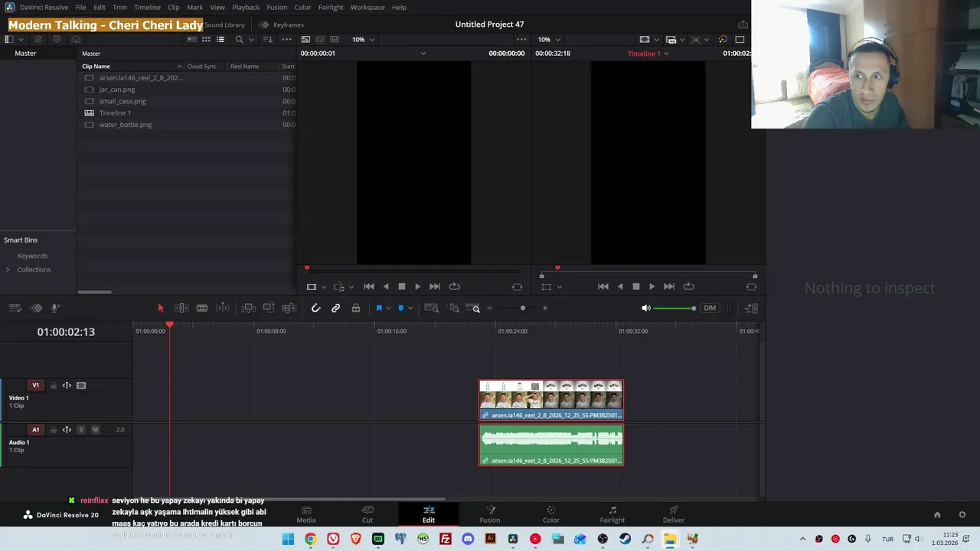This screenshot has width=980, height=551.
Task: Click Detail Zoom icon
Action: click(454, 308)
